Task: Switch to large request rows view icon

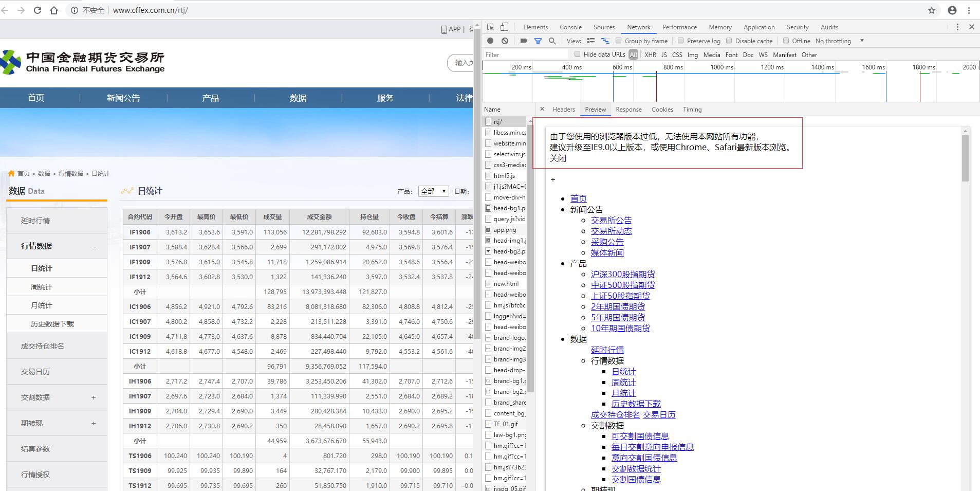Action: tap(591, 41)
